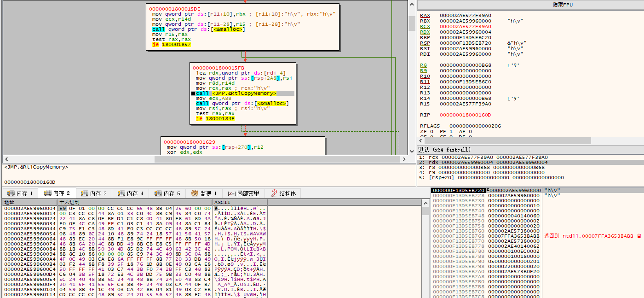
Task: Switch to the 内存 4 tab
Action: pos(131,193)
